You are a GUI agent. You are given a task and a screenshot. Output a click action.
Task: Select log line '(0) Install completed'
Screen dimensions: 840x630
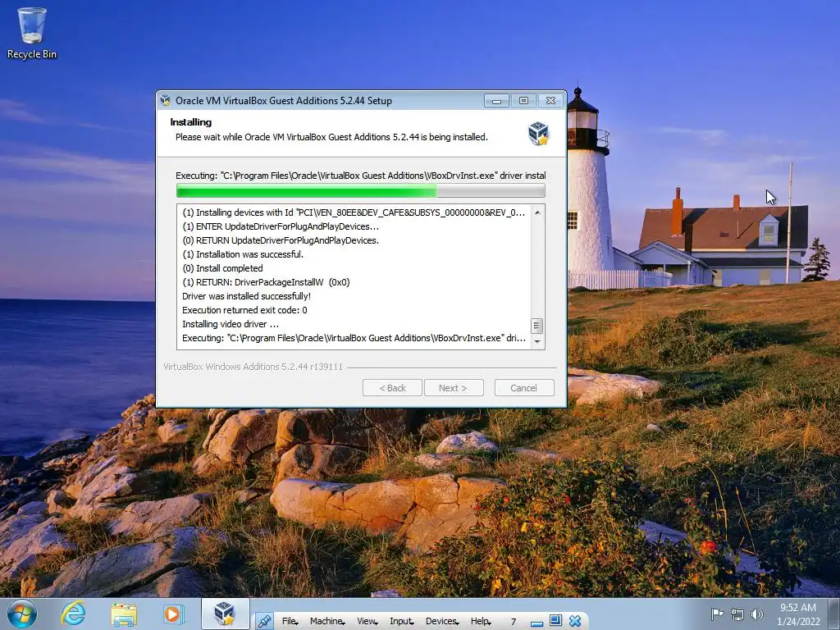(x=222, y=268)
